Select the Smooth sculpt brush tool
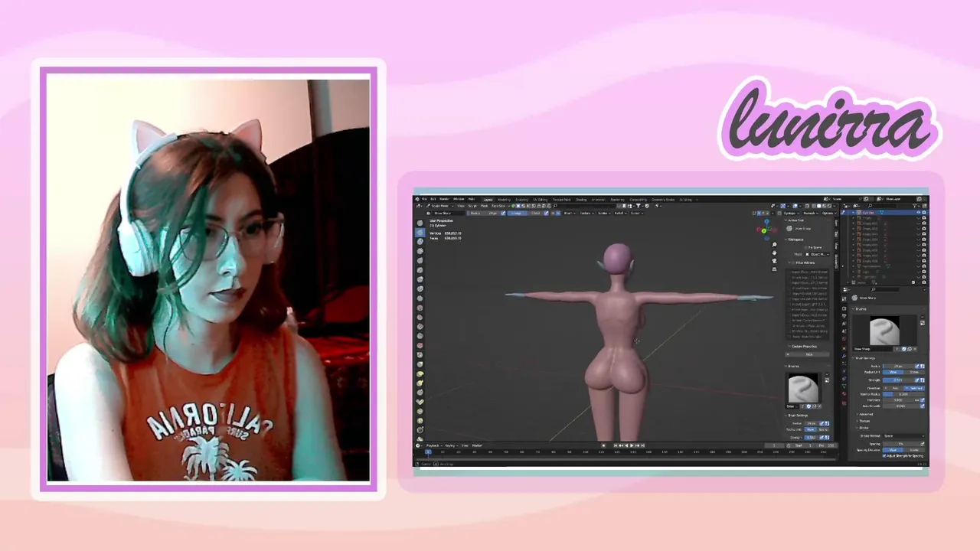980x551 pixels. (x=420, y=308)
